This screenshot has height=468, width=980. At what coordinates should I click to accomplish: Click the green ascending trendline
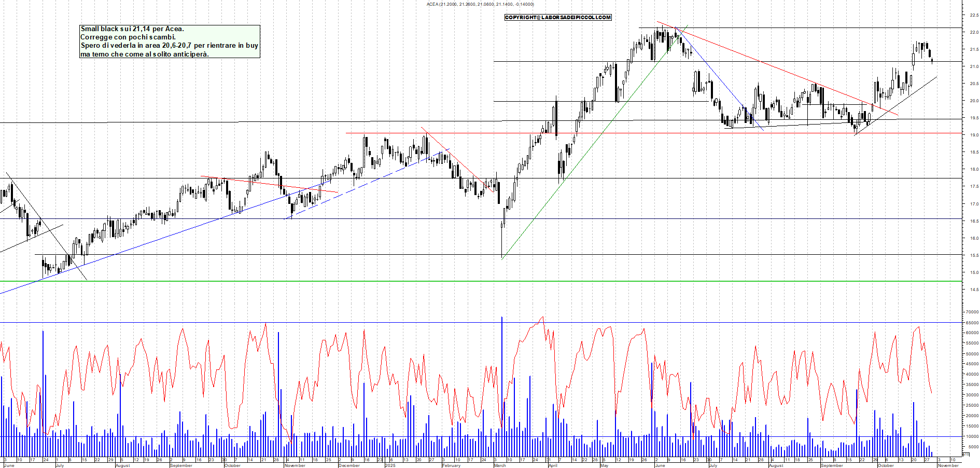596,140
